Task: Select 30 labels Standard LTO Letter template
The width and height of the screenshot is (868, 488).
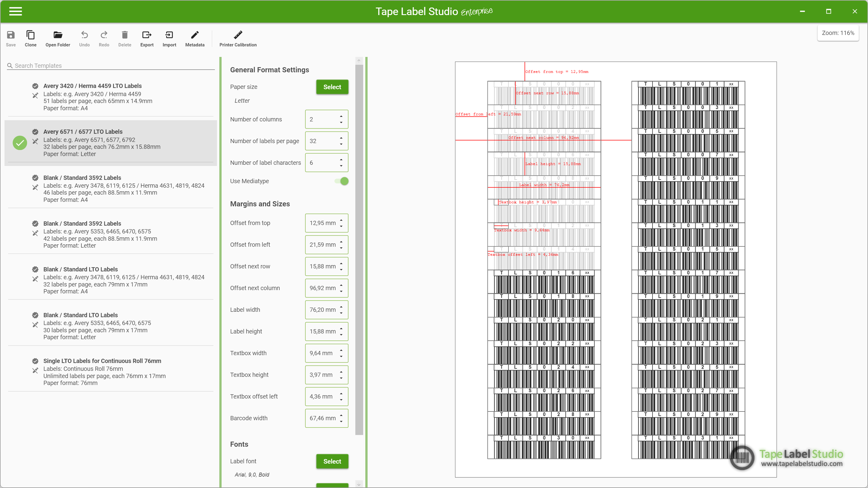Action: click(111, 326)
